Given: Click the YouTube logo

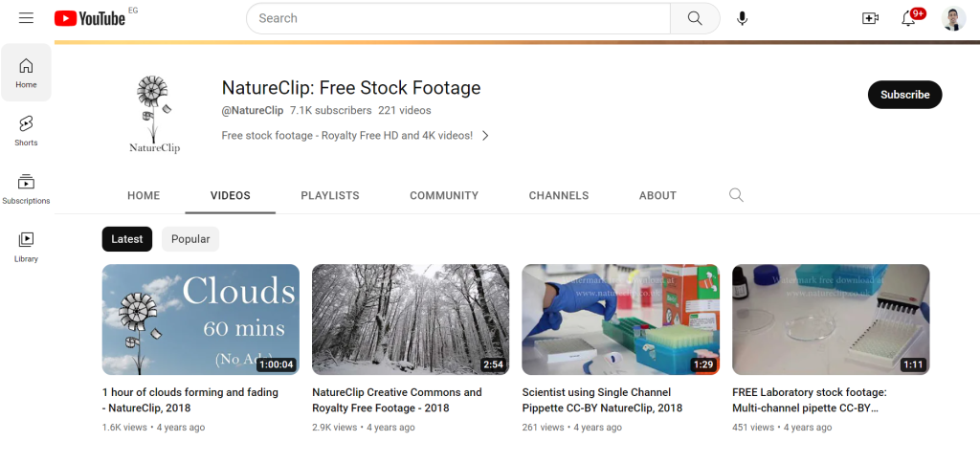Looking at the screenshot, I should (x=90, y=18).
